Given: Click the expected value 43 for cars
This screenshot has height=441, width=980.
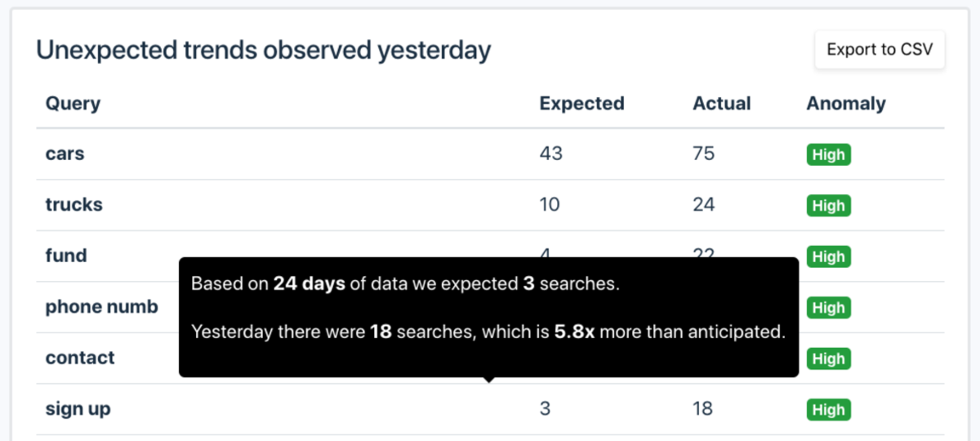Looking at the screenshot, I should click(551, 154).
